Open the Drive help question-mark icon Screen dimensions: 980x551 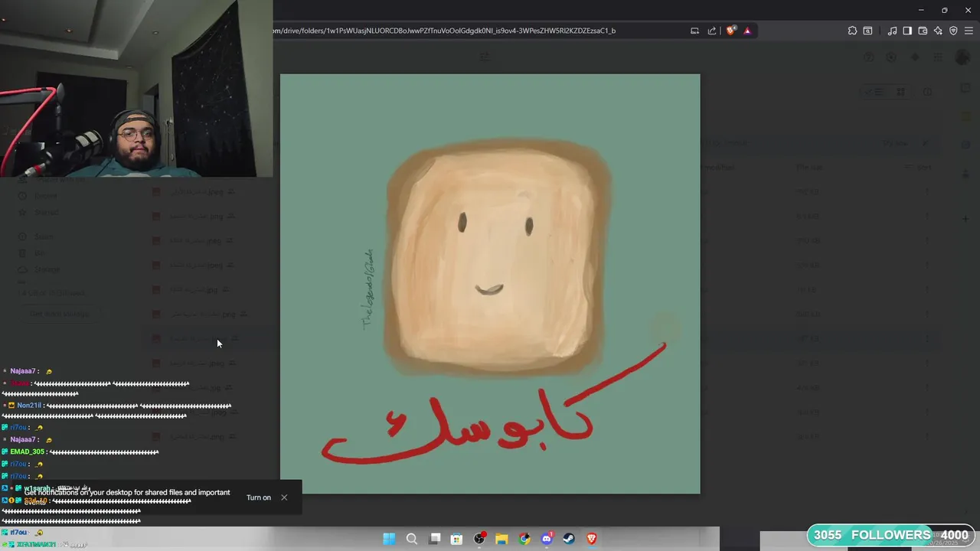click(x=869, y=57)
